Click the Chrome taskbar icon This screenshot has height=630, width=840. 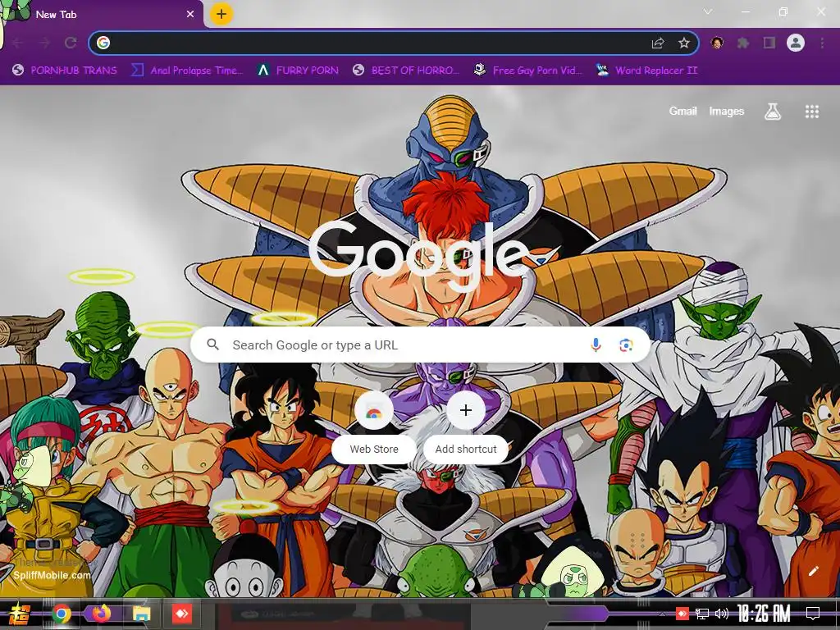pos(62,614)
